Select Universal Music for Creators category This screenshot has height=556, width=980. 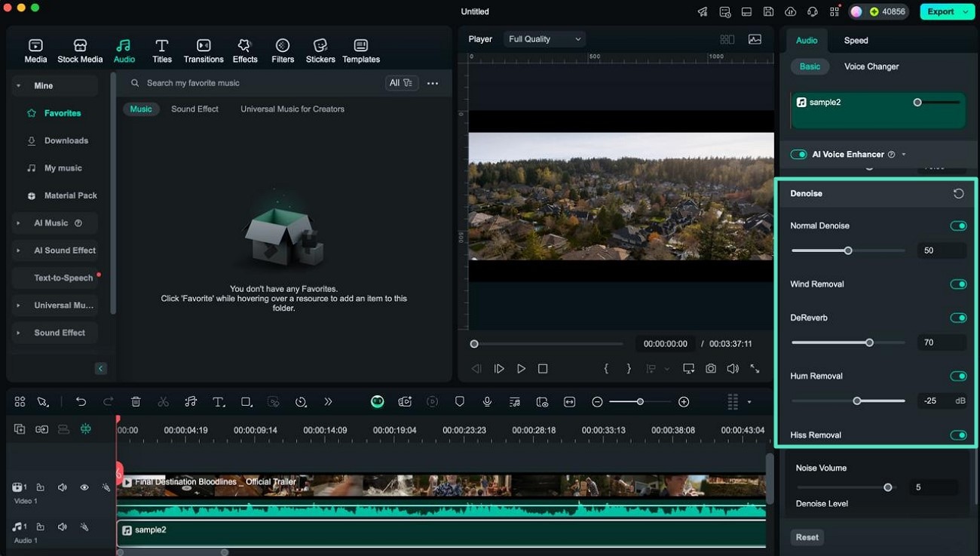pos(292,109)
